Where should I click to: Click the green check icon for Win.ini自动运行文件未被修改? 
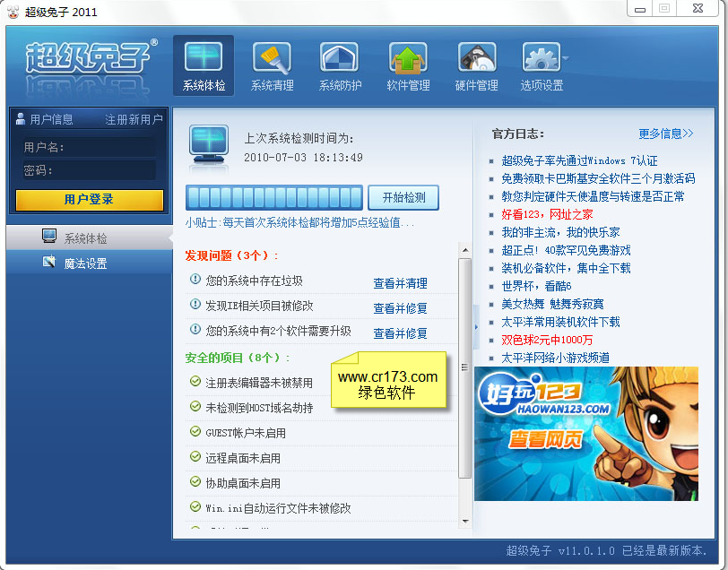point(195,506)
